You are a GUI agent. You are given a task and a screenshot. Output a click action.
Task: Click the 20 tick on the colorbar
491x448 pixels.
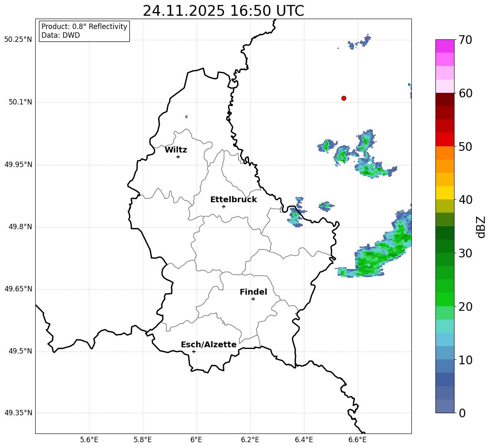465,307
